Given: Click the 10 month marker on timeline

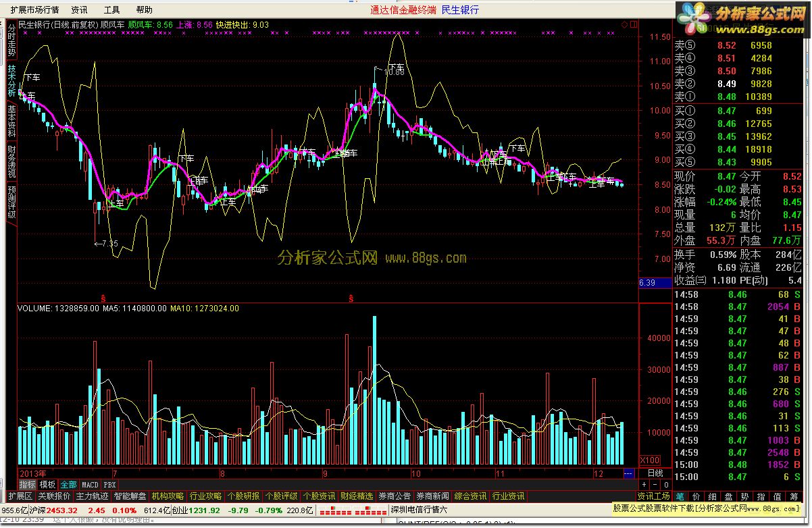Looking at the screenshot, I should tap(415, 473).
